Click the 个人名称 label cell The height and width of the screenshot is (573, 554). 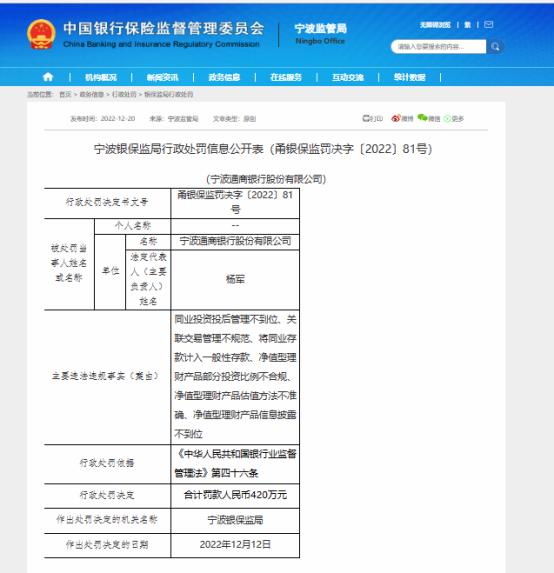tap(133, 226)
